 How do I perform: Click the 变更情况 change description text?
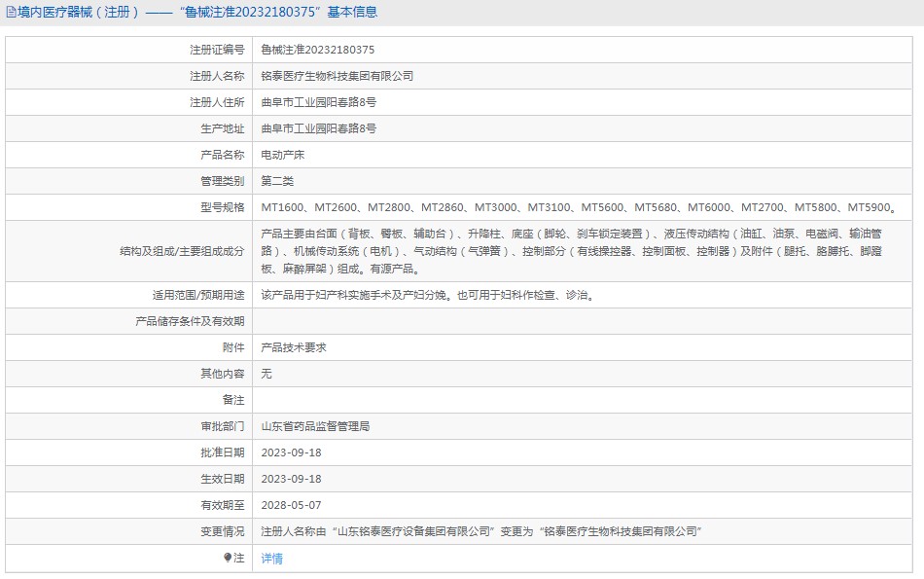pos(481,531)
